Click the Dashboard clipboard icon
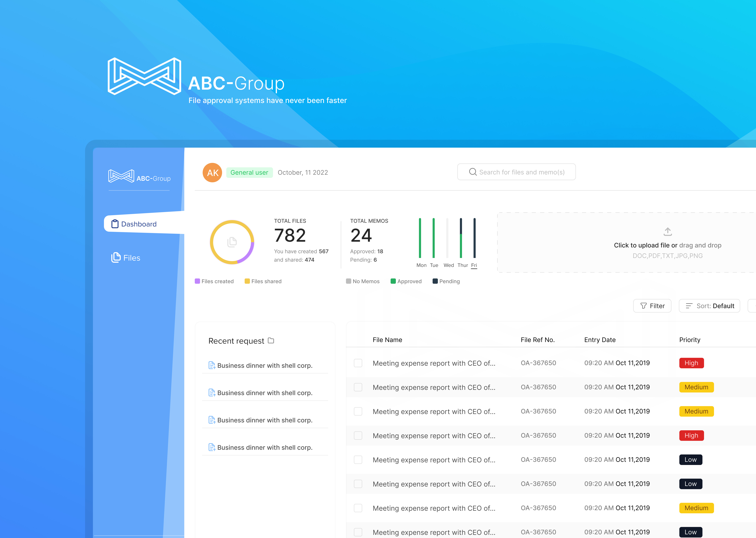 point(115,224)
